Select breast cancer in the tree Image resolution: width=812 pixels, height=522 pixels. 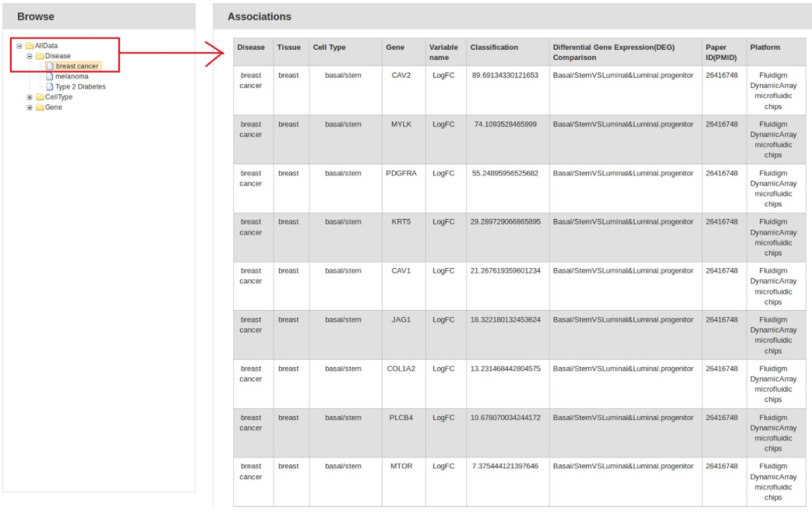click(x=76, y=66)
